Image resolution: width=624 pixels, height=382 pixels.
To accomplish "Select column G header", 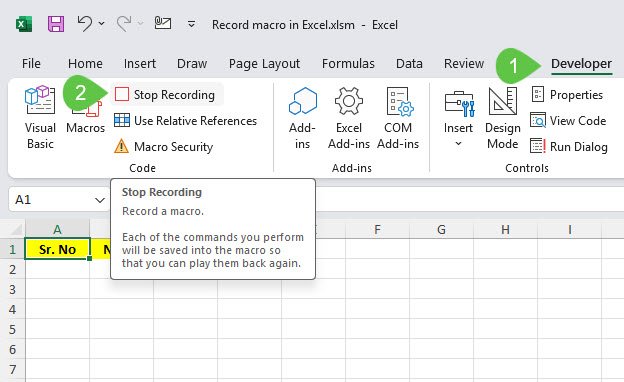I will pyautogui.click(x=441, y=230).
